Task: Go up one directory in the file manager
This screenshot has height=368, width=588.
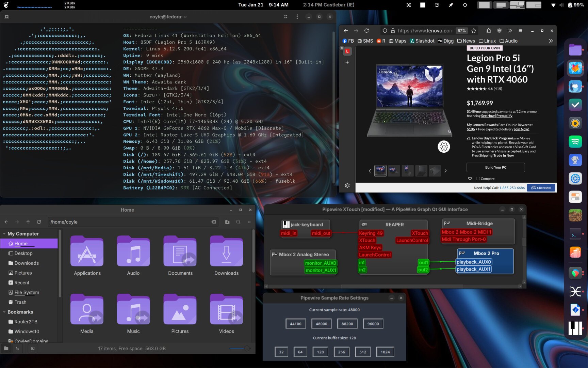Action: (28, 222)
